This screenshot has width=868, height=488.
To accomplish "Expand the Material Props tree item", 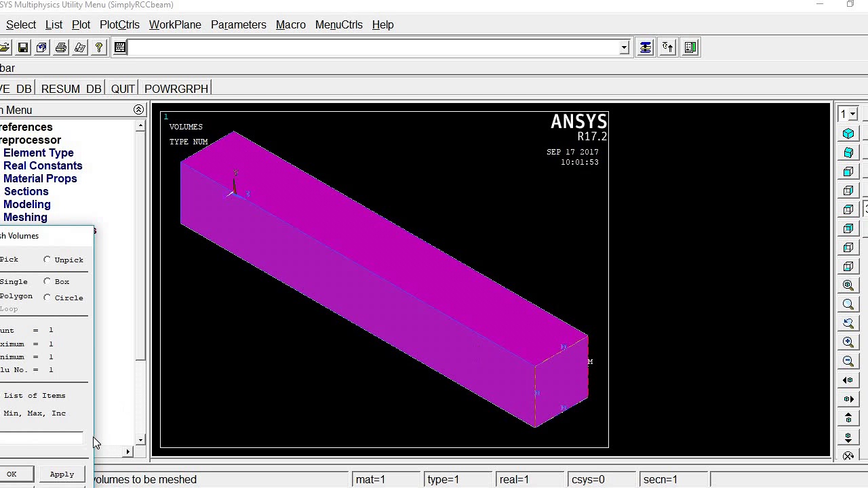I will [40, 178].
